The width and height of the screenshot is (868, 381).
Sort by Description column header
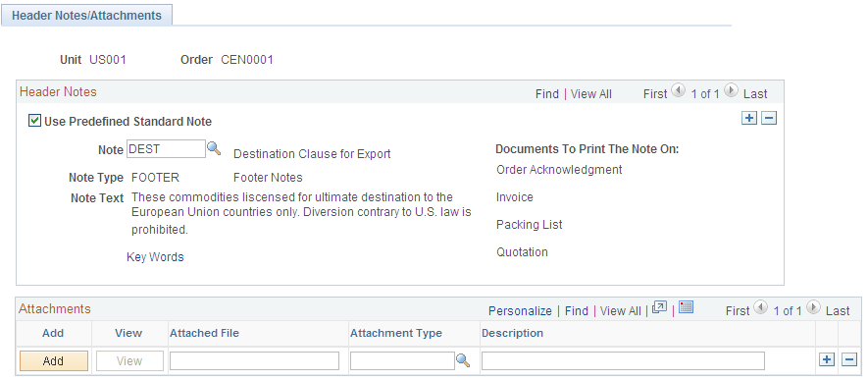tap(512, 333)
